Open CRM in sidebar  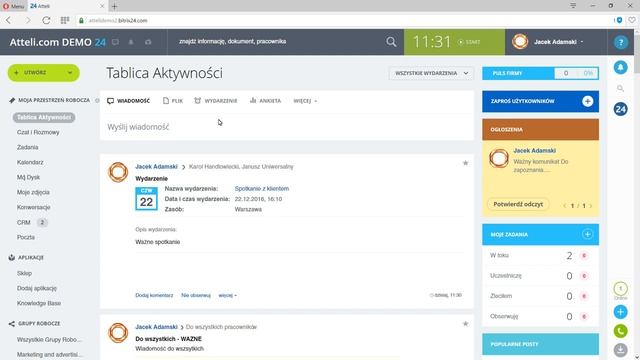(x=24, y=222)
